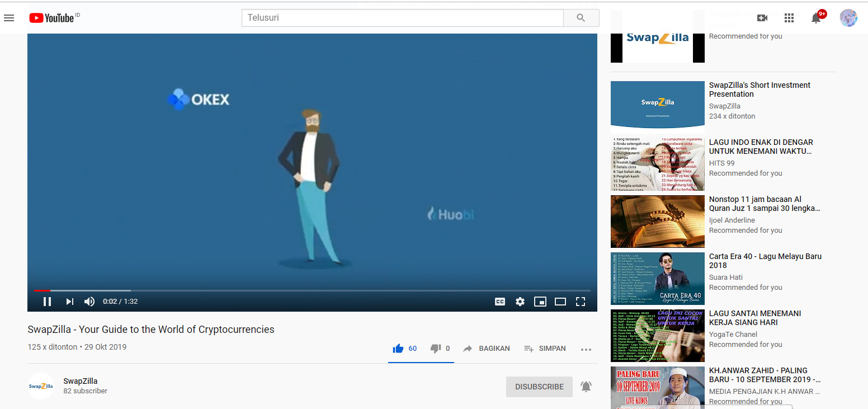Click MEDIA PENGAJIAN K.H ANWAR channel
Image resolution: width=868 pixels, height=409 pixels.
pos(765,392)
